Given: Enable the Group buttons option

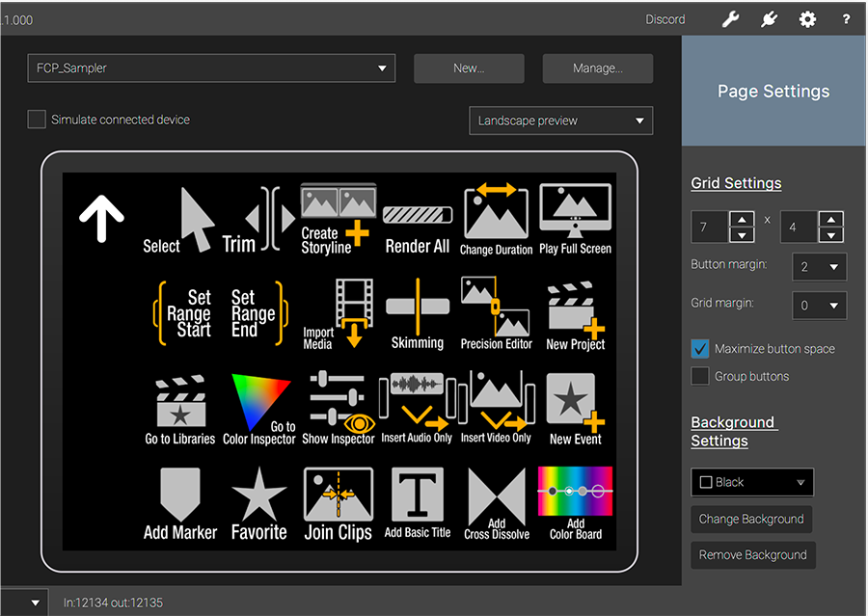Looking at the screenshot, I should pyautogui.click(x=699, y=376).
